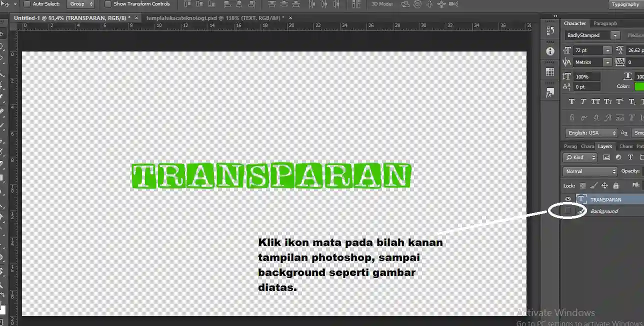This screenshot has width=644, height=326.
Task: Filter layers by pixel layers icon
Action: pyautogui.click(x=606, y=157)
